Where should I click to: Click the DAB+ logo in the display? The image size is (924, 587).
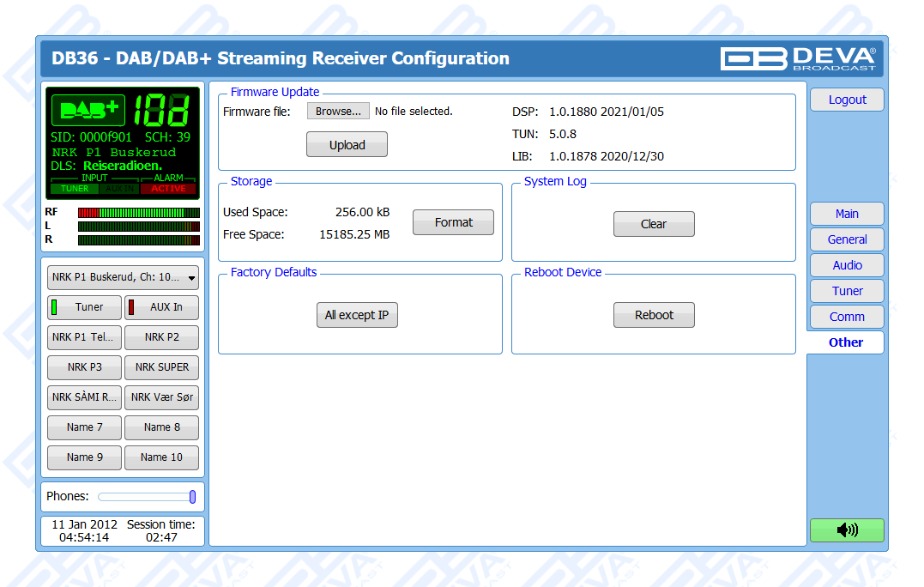coord(88,110)
